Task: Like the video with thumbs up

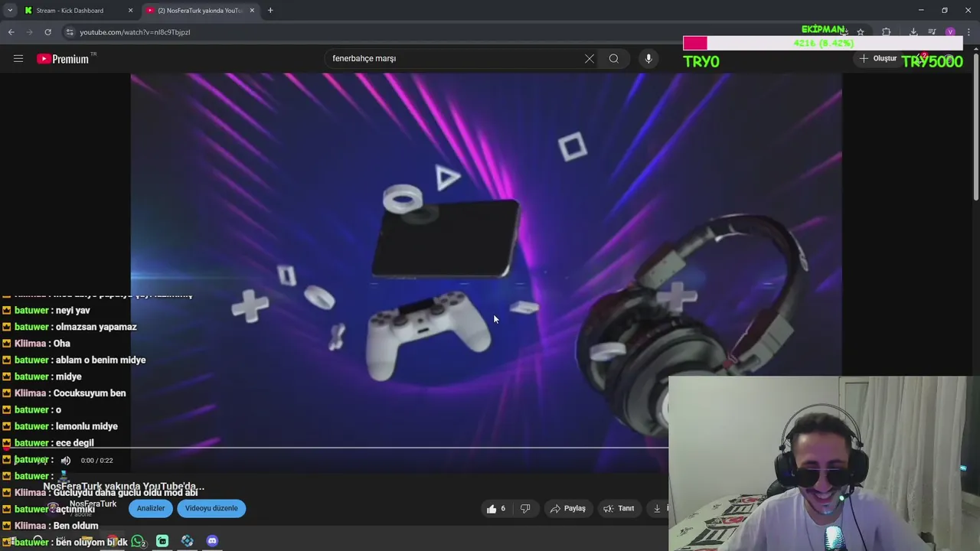Action: point(495,508)
